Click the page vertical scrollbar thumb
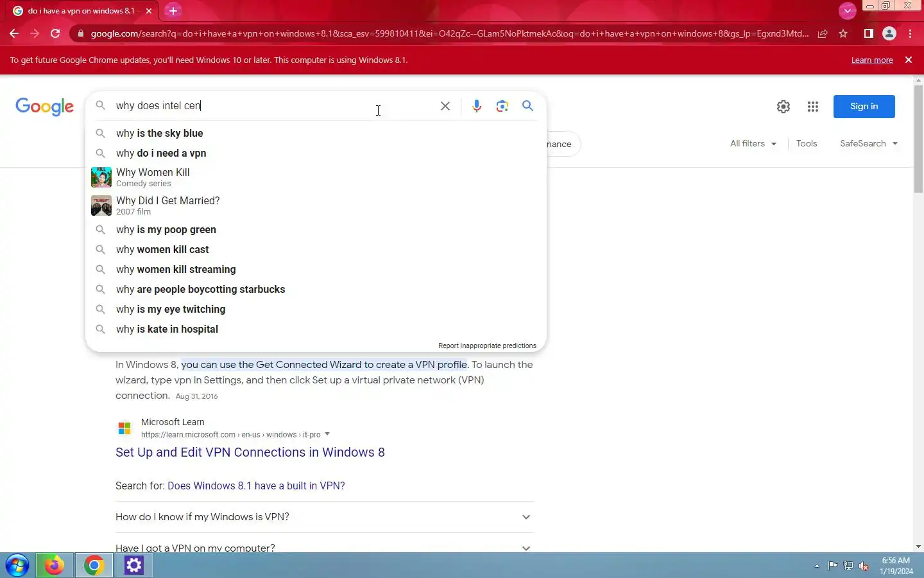The height and width of the screenshot is (578, 924). coord(918,138)
